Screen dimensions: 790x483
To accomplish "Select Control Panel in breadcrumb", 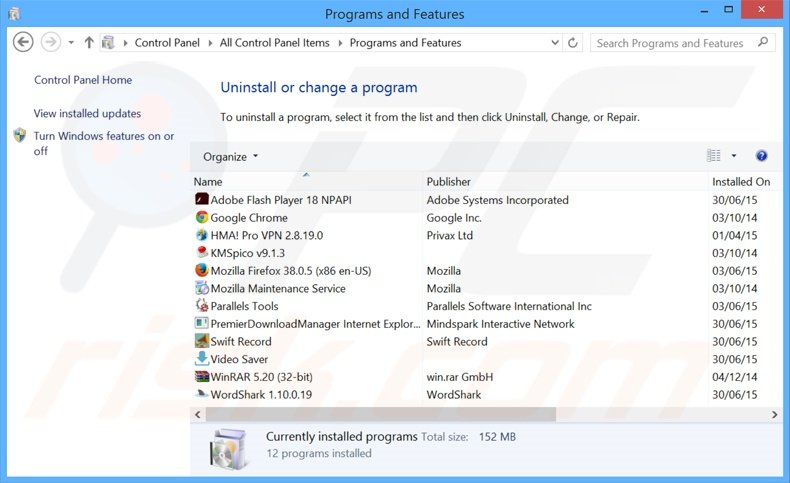I will tap(167, 43).
